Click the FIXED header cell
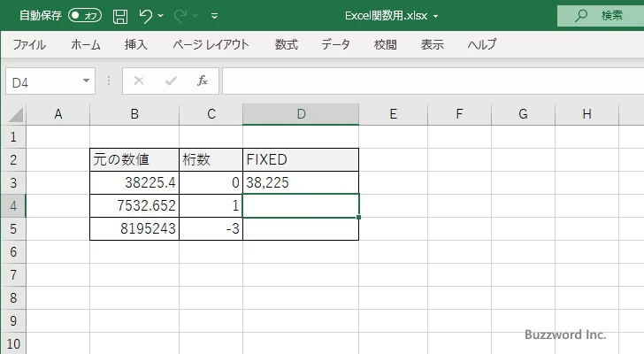The width and height of the screenshot is (644, 354). point(301,160)
